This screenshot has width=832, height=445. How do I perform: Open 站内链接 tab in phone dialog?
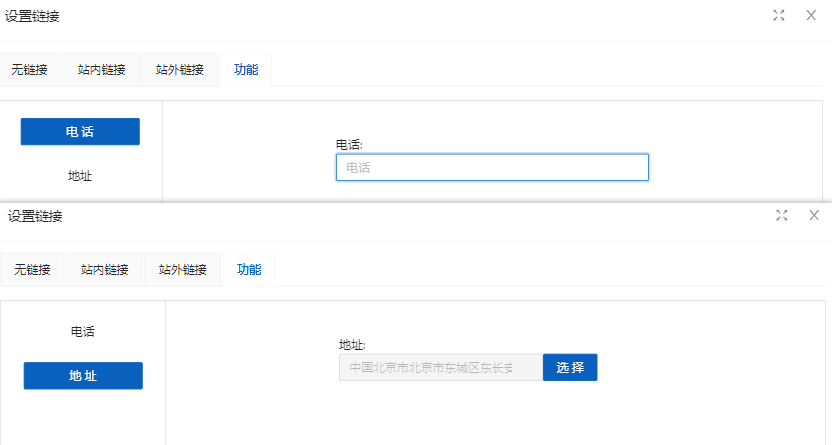click(x=101, y=70)
